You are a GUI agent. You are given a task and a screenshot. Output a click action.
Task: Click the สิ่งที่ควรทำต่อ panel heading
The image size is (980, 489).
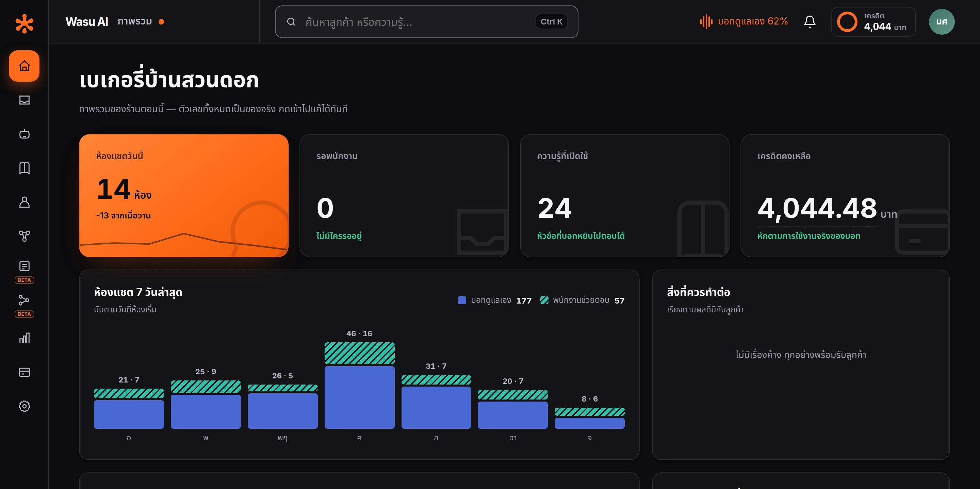coord(699,292)
